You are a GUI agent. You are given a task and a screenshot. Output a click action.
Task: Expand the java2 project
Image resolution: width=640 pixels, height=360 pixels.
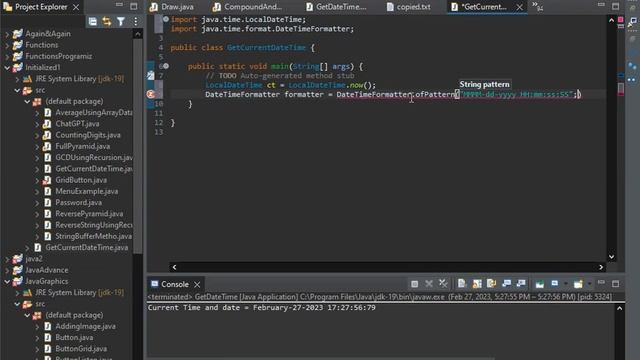(x=7, y=259)
